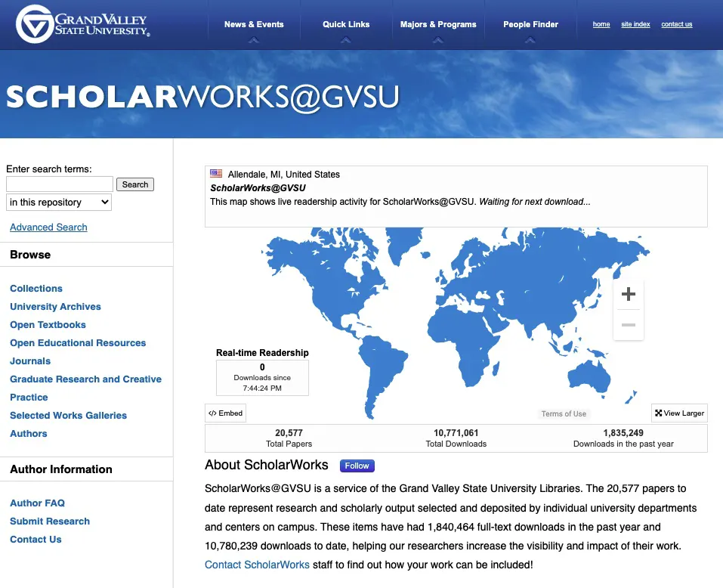Focus the search terms input field
This screenshot has width=723, height=588.
60,184
